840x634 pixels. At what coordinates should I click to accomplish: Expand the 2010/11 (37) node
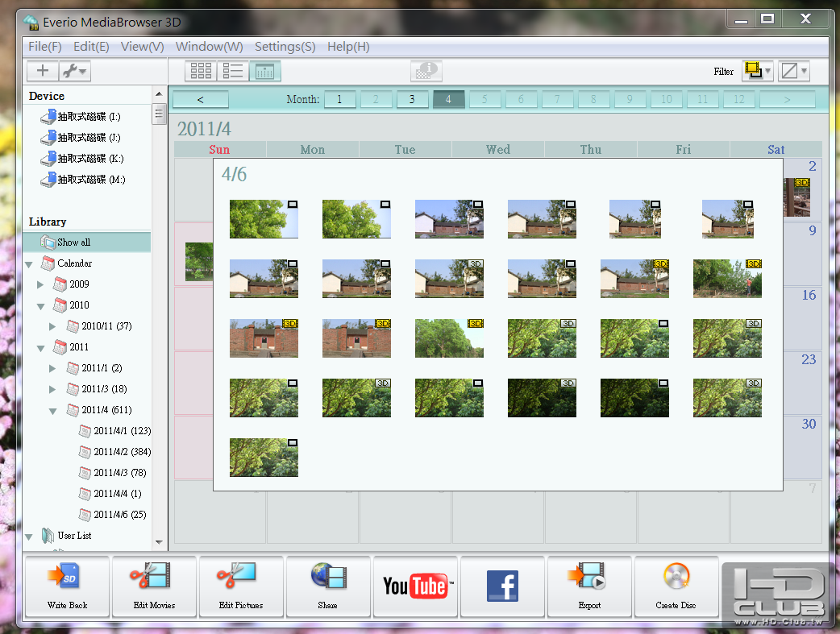pos(52,326)
